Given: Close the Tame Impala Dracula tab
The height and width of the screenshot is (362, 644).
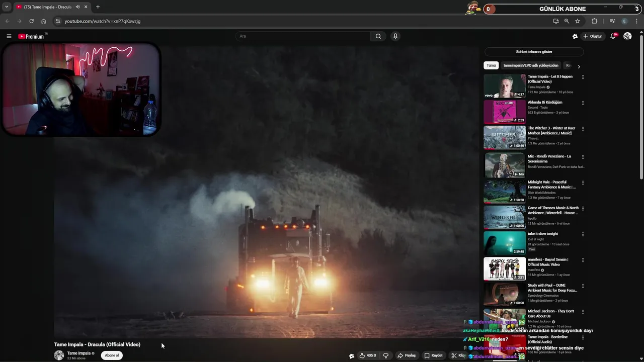Looking at the screenshot, I should 86,7.
